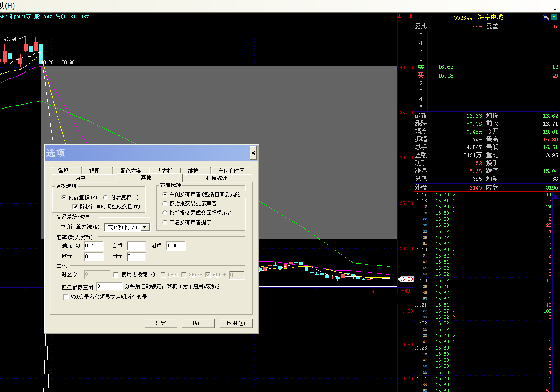Check VBA变量名必须显式声明所有变量 option
Image resolution: width=560 pixels, height=392 pixels.
point(66,297)
